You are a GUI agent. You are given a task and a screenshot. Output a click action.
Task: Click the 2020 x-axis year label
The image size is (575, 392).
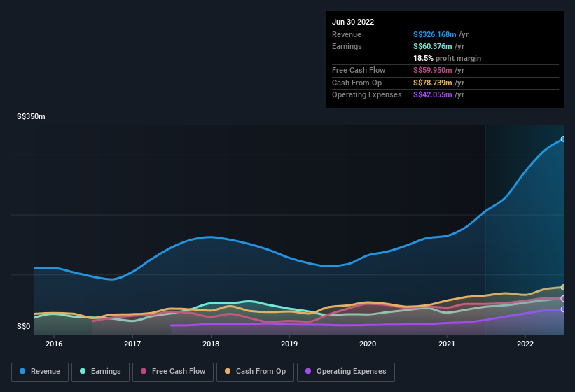(368, 344)
